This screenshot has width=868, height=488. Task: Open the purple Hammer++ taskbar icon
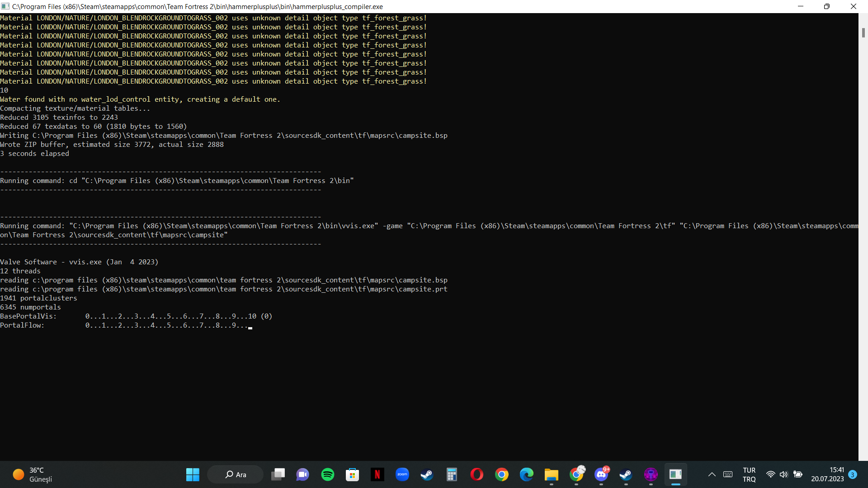click(x=651, y=474)
